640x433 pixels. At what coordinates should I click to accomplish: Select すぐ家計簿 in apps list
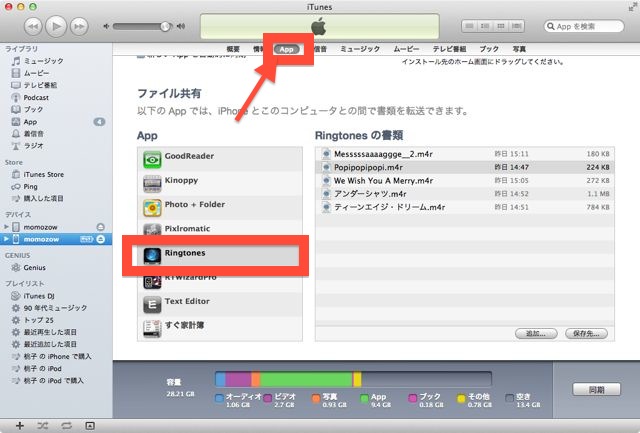(220, 329)
